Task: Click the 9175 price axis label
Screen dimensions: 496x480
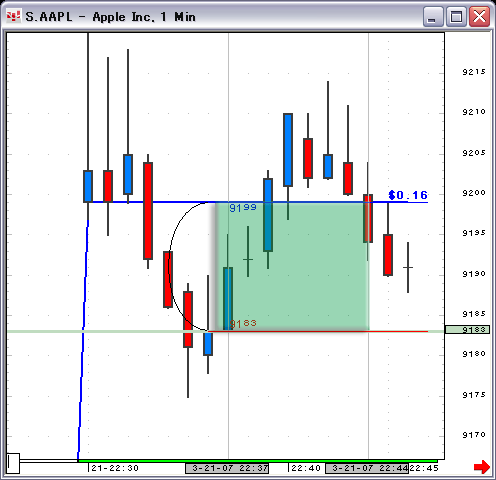Action: [474, 395]
